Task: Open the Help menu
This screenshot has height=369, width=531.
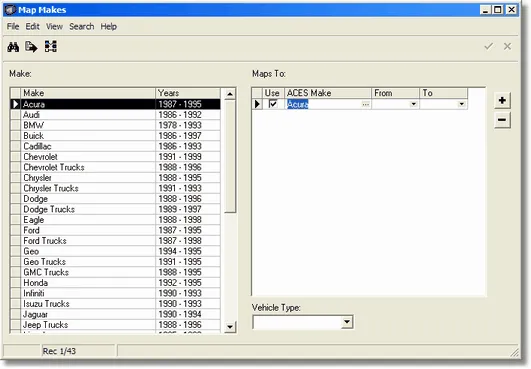Action: 108,26
